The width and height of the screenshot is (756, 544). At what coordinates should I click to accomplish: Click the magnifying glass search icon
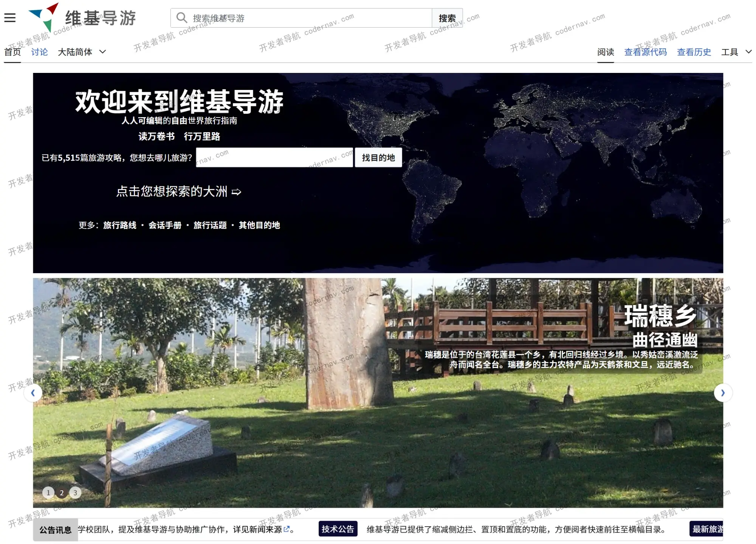click(x=182, y=17)
